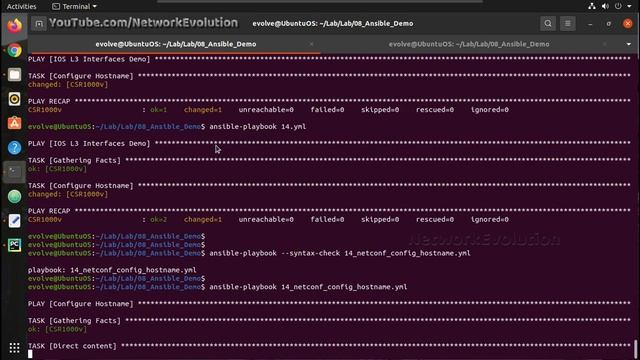The height and width of the screenshot is (360, 640).
Task: Show Applications grid button
Action: 14,348
